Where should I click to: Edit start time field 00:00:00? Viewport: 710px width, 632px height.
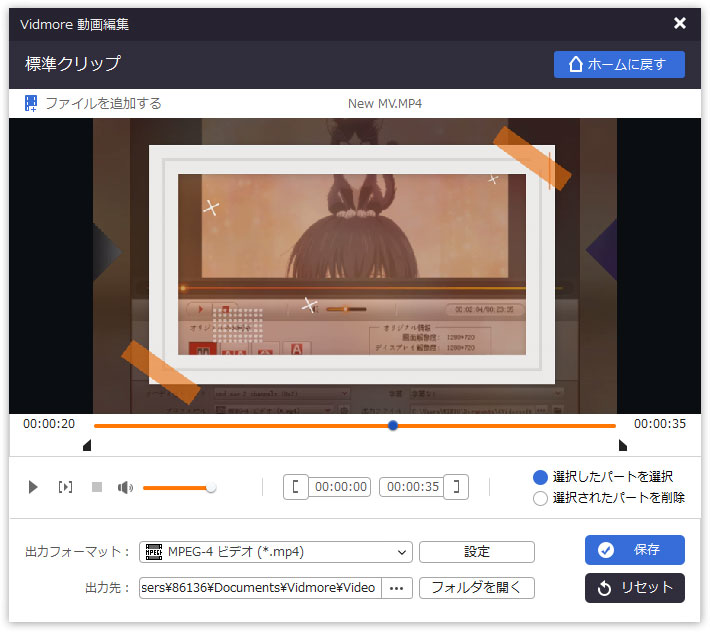tap(340, 487)
